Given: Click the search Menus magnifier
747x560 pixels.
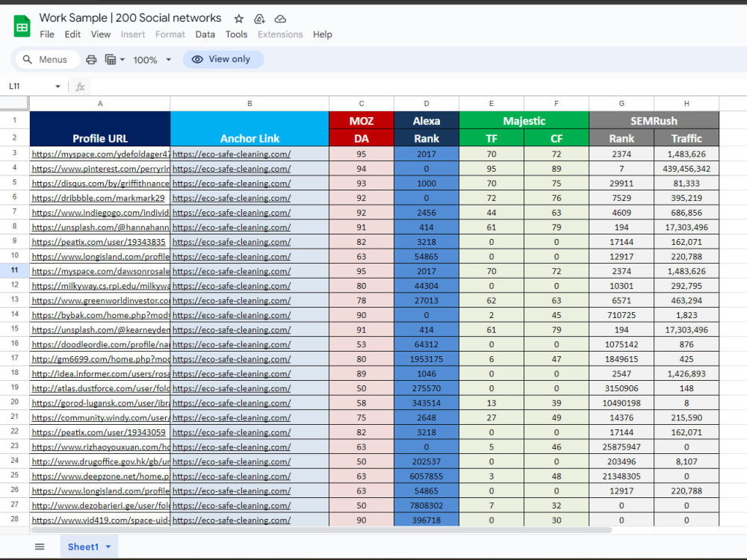Looking at the screenshot, I should pyautogui.click(x=28, y=60).
